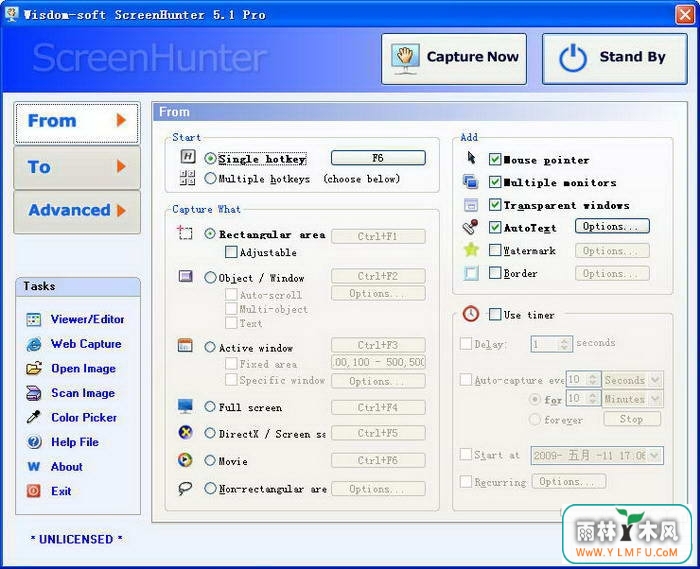The height and width of the screenshot is (569, 700).
Task: Click the Mouse pointer arrow icon
Action: pos(471,158)
